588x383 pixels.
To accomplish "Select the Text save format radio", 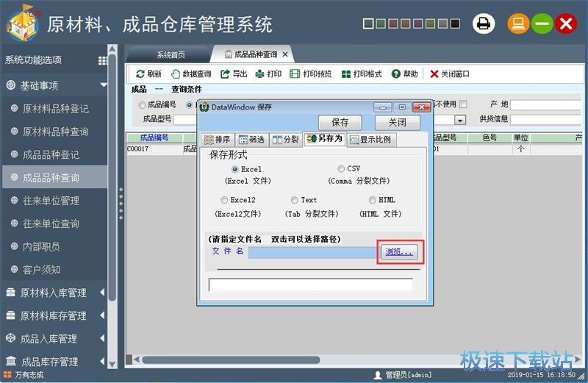I will coord(295,200).
